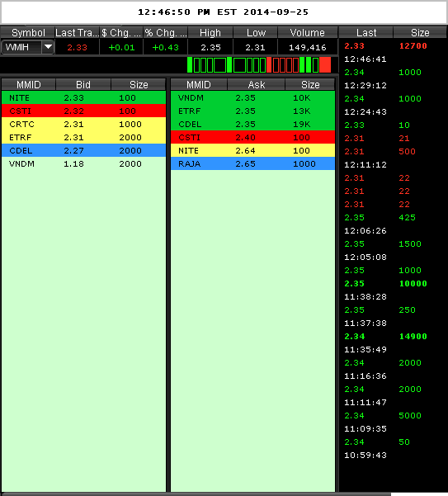This screenshot has height=496, width=448.
Task: Click the 12:24:43 trade timestamp
Action: coord(365,111)
